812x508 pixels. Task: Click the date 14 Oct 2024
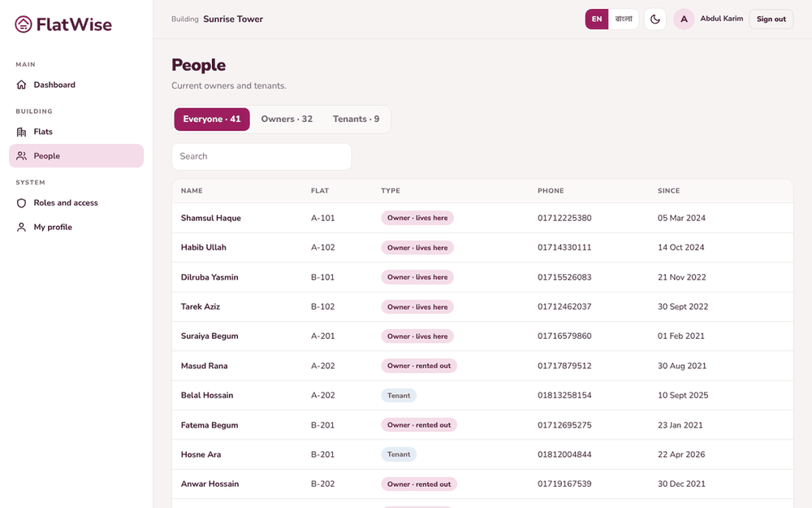681,248
